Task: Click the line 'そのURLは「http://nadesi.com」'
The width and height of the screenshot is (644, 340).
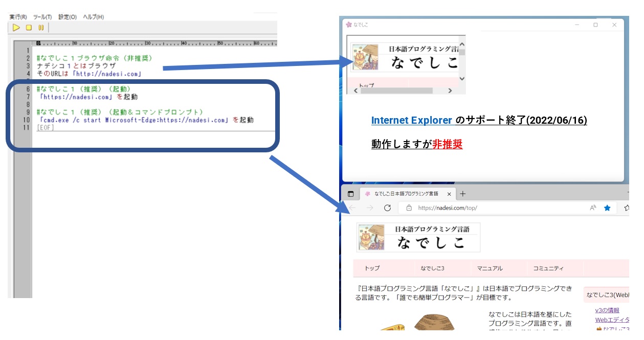Action: (89, 74)
